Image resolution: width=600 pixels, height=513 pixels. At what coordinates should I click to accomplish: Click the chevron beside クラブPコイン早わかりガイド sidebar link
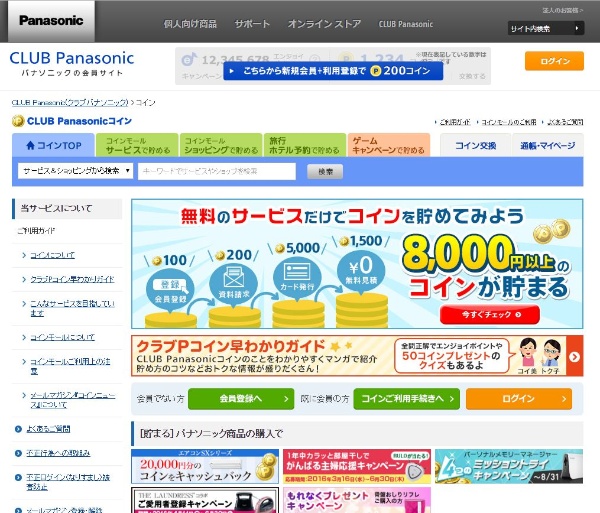[x=24, y=280]
